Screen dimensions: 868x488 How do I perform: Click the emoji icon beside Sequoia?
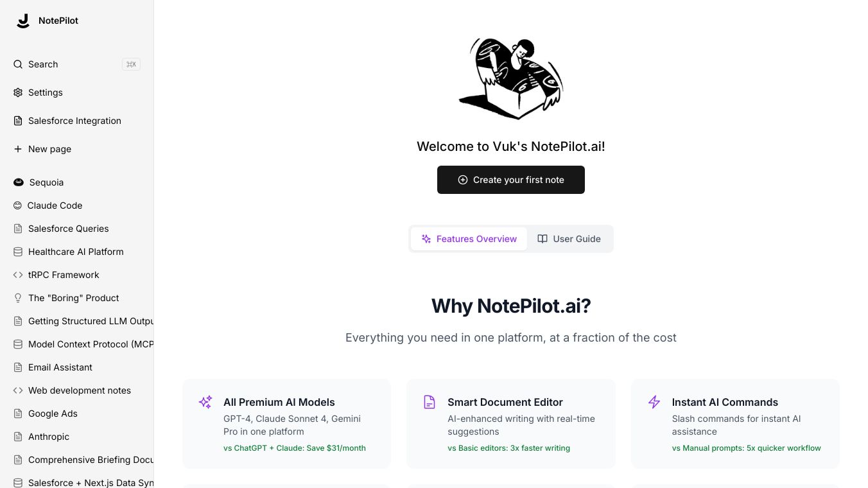(19, 182)
